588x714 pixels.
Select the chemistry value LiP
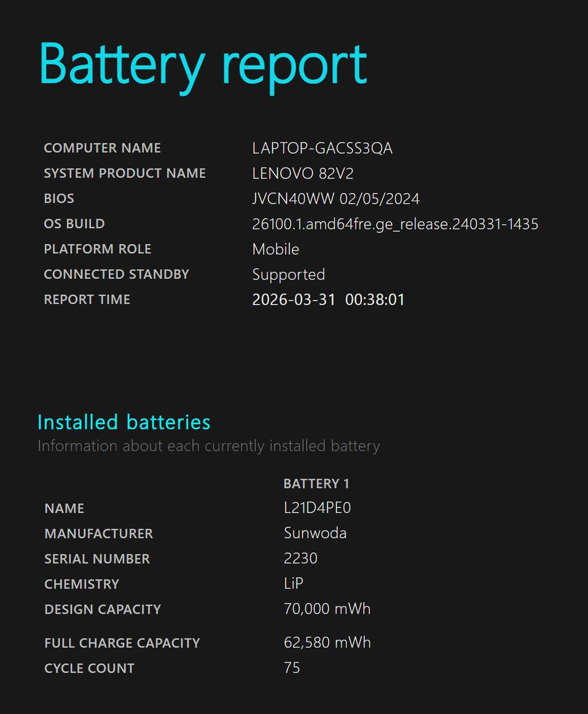[x=293, y=584]
